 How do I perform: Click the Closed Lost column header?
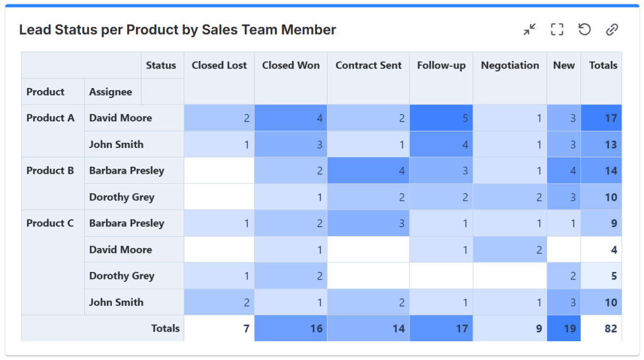pyautogui.click(x=219, y=65)
